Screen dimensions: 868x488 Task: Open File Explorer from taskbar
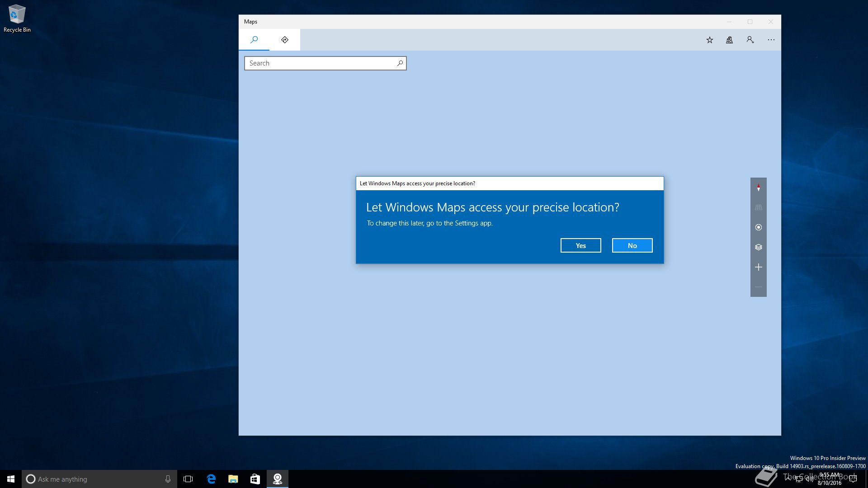[233, 479]
